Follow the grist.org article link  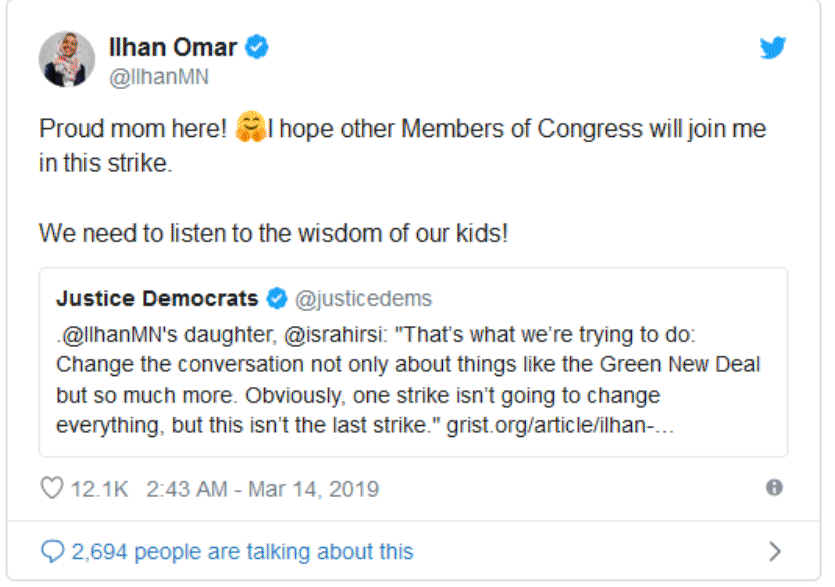(560, 425)
